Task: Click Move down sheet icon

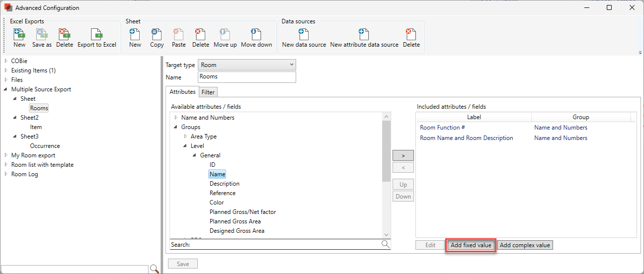Action: coord(256,38)
